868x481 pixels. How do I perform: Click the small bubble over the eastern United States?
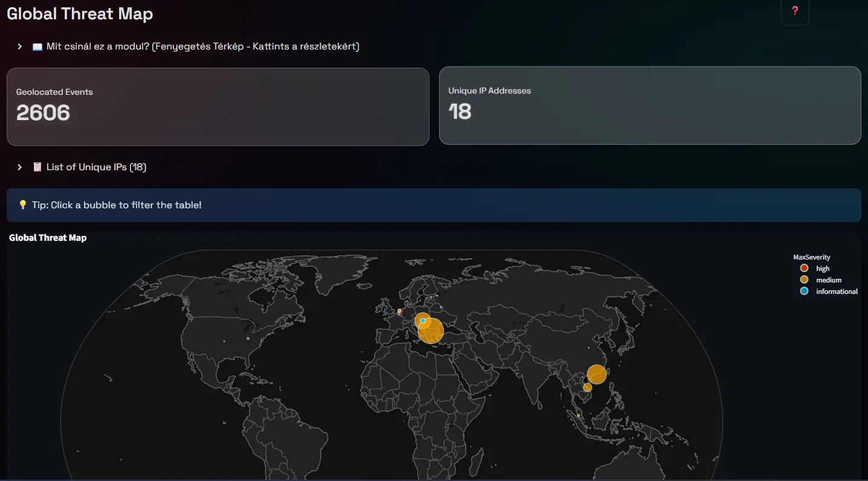point(248,339)
